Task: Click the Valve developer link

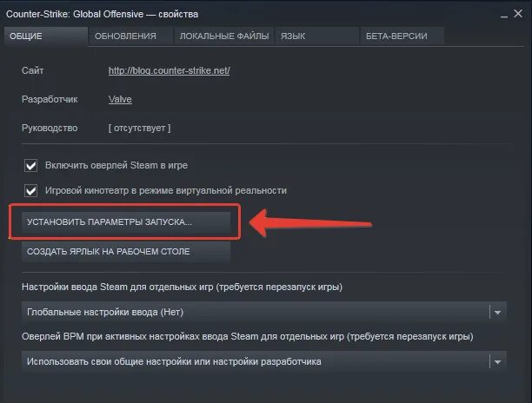Action: pyautogui.click(x=120, y=99)
